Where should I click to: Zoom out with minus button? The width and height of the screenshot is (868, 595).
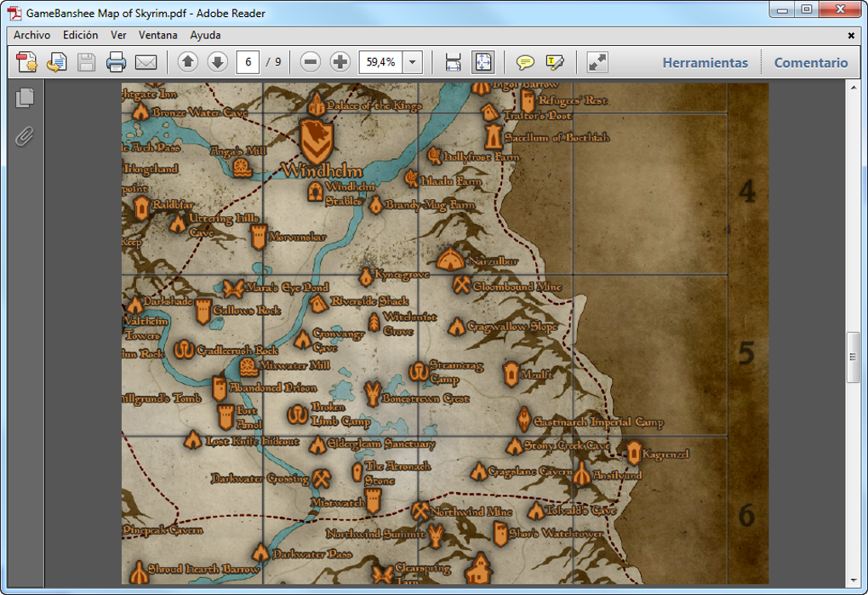311,62
